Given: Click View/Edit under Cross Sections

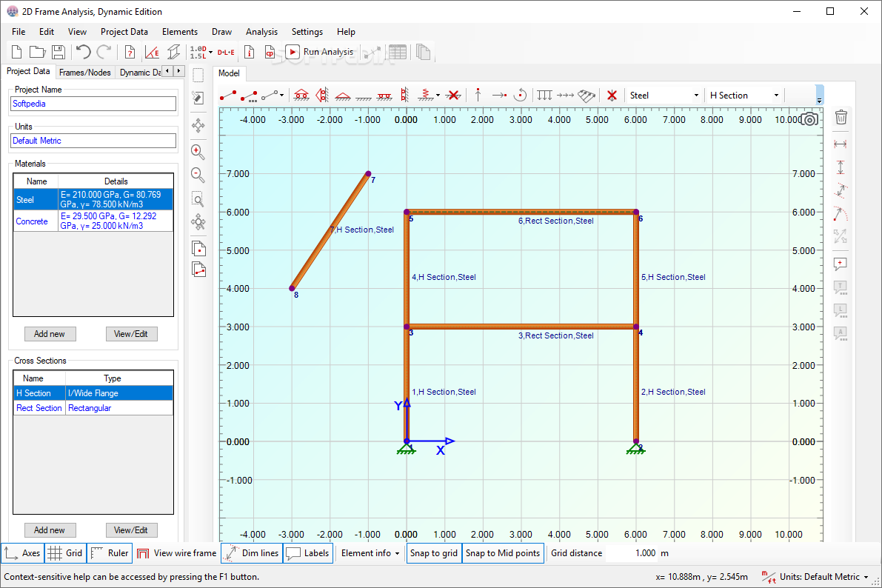Looking at the screenshot, I should [x=131, y=530].
